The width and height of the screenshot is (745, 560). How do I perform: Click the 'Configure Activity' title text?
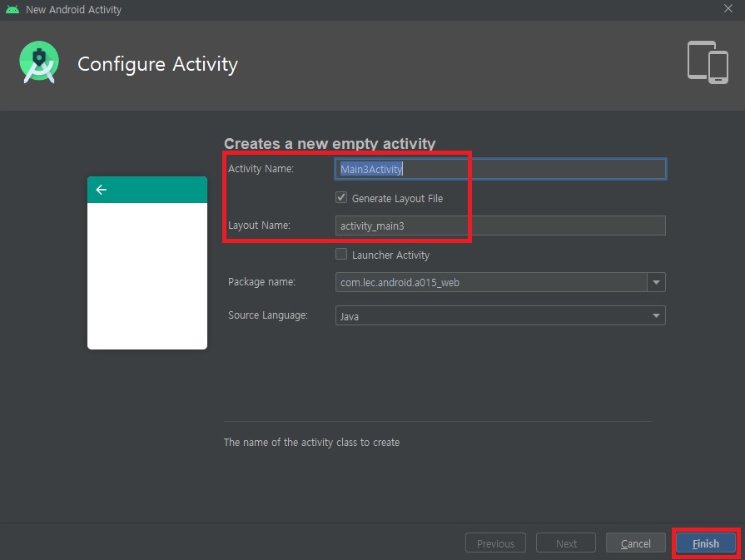click(x=158, y=64)
